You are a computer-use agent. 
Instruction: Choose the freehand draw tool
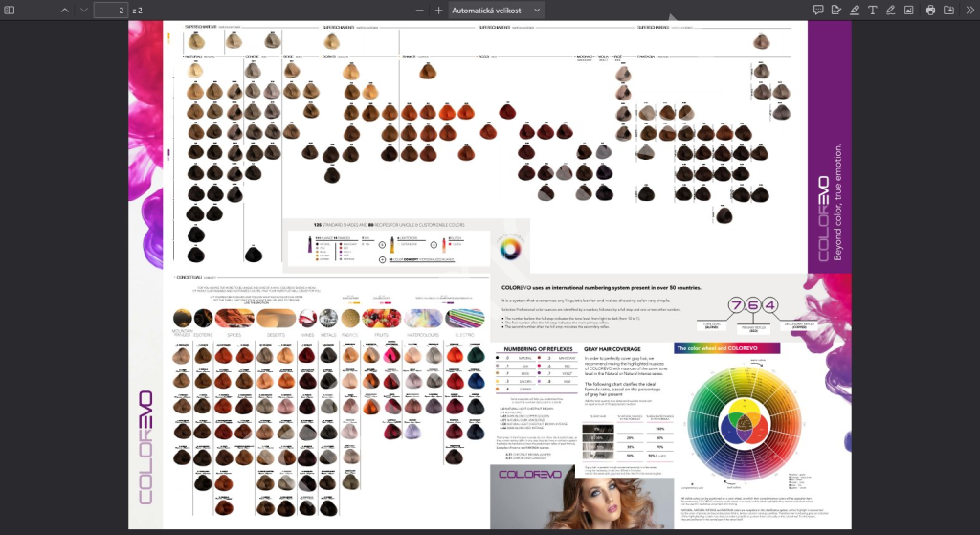tap(891, 10)
